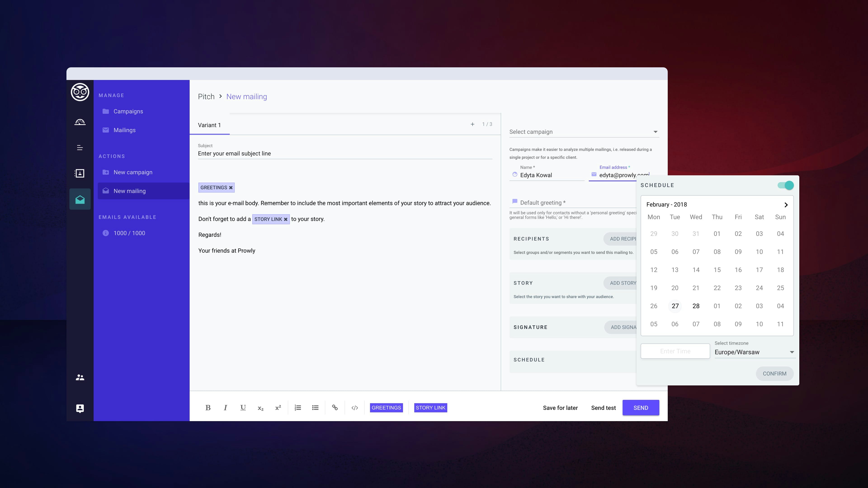
Task: Open the Europe/Warsaw timezone dropdown
Action: [755, 352]
